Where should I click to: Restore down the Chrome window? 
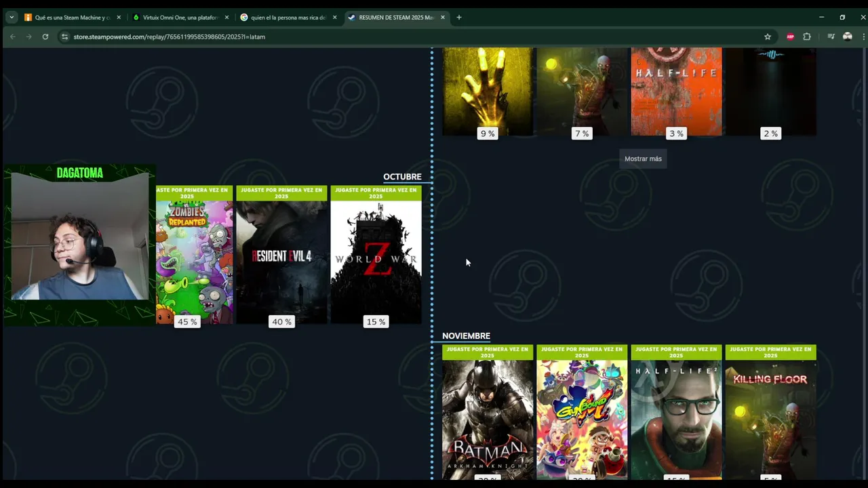[x=842, y=17]
